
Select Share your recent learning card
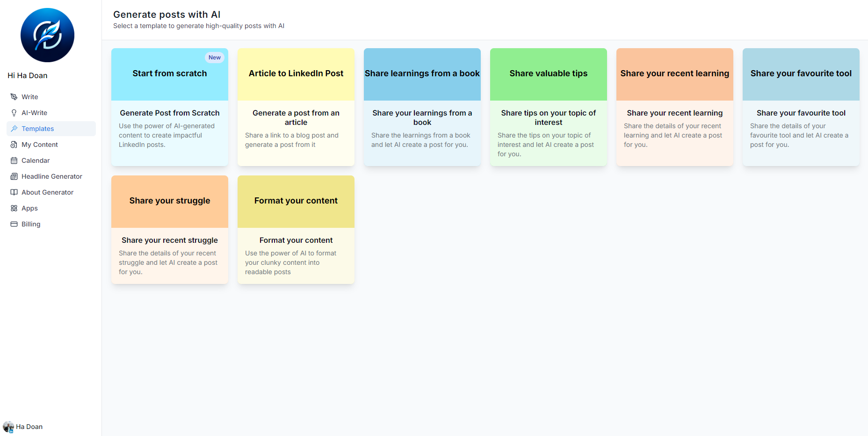674,107
